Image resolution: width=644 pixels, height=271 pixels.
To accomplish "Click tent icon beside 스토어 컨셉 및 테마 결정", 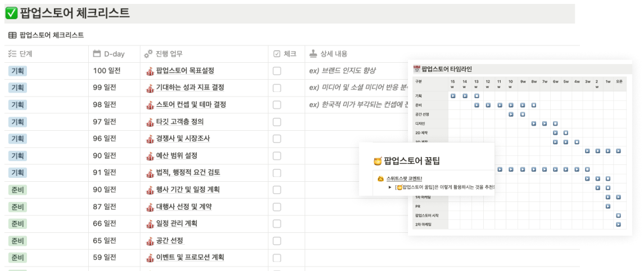I will pos(150,105).
